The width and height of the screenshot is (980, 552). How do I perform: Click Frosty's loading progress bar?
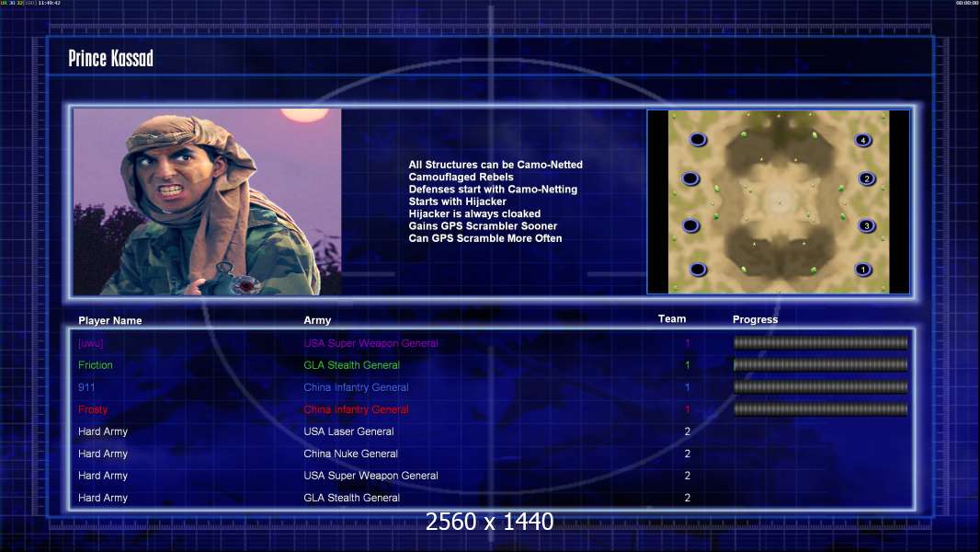coord(821,409)
